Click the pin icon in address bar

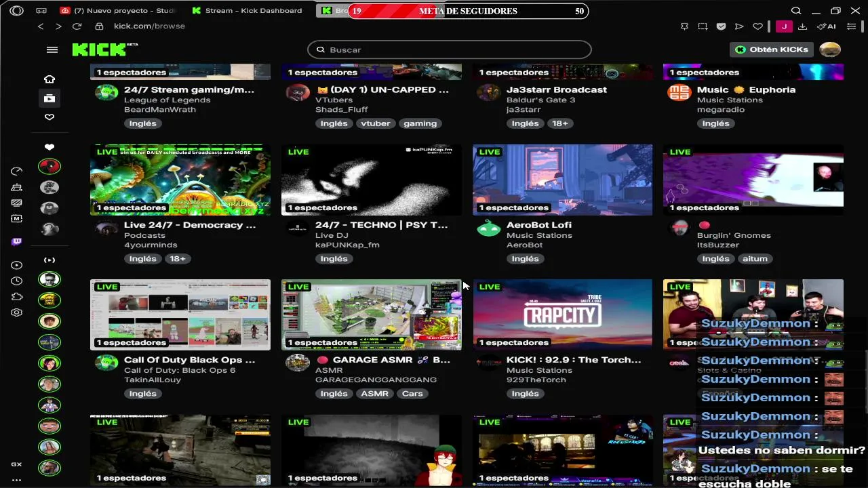(x=684, y=26)
